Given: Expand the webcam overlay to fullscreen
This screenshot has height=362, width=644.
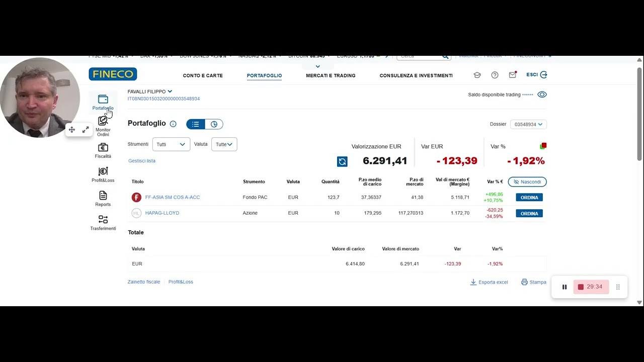Looking at the screenshot, I should tap(86, 130).
